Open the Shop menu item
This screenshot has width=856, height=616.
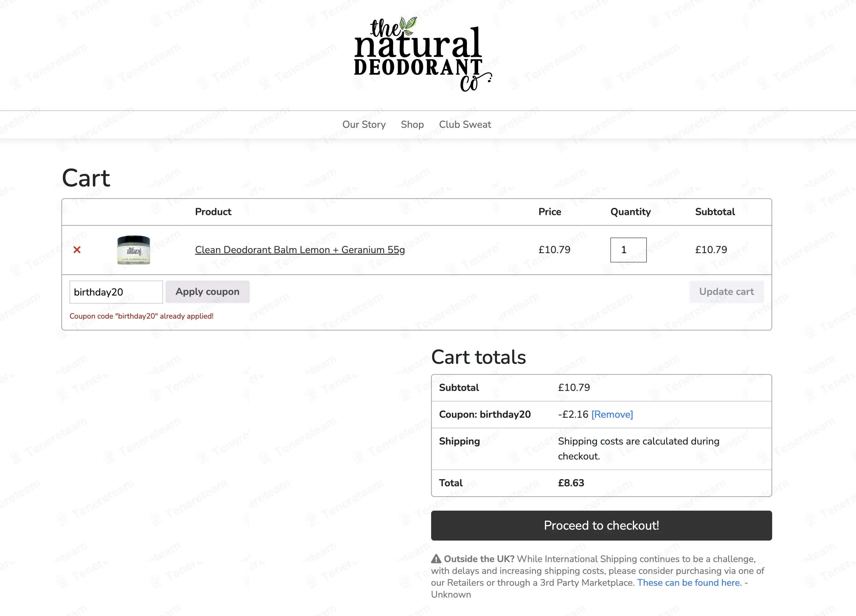(x=412, y=125)
